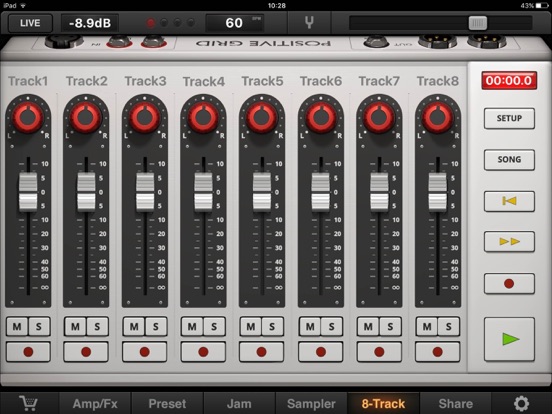Switch to the Sampler tab

coord(311,403)
